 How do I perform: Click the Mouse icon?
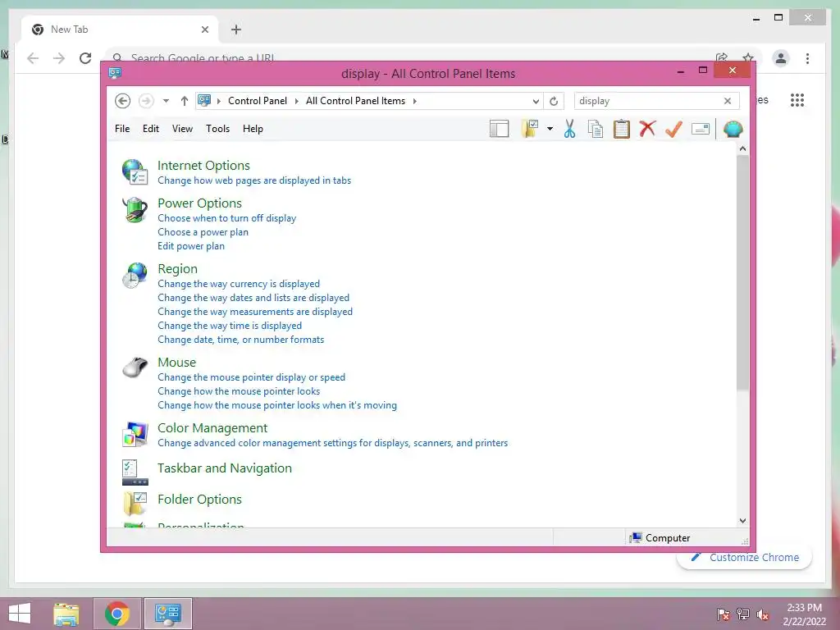click(x=135, y=368)
